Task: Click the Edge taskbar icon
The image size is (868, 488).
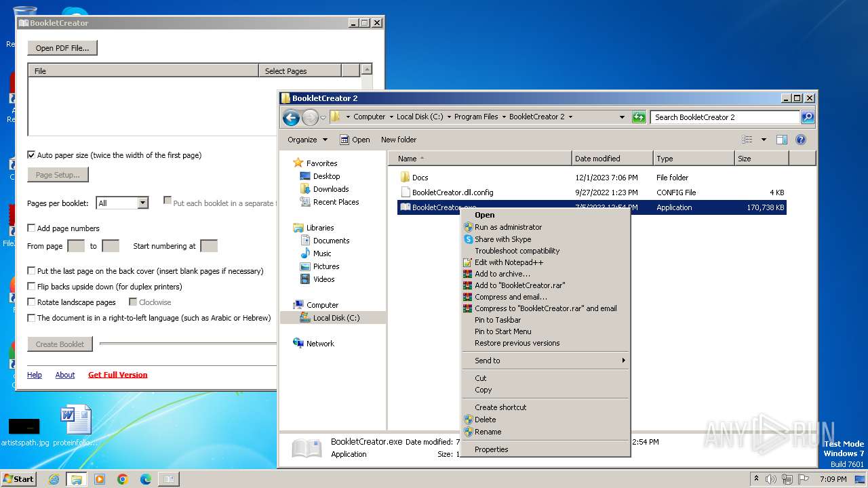Action: (146, 479)
